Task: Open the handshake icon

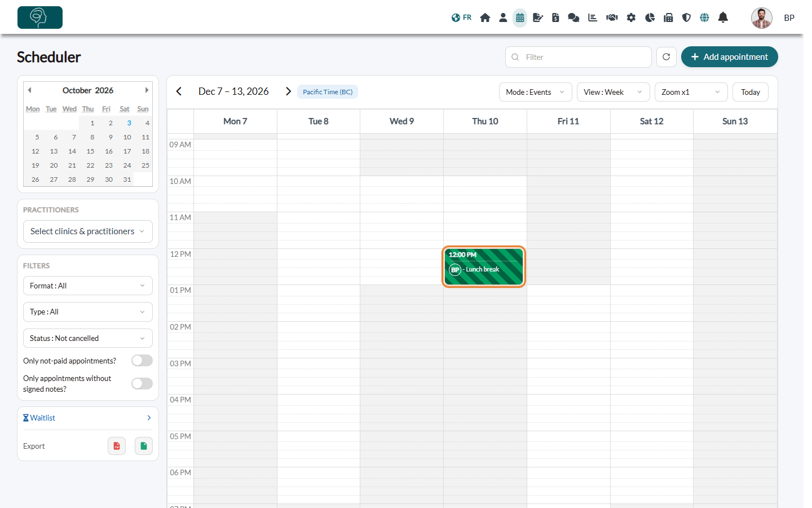Action: 612,17
